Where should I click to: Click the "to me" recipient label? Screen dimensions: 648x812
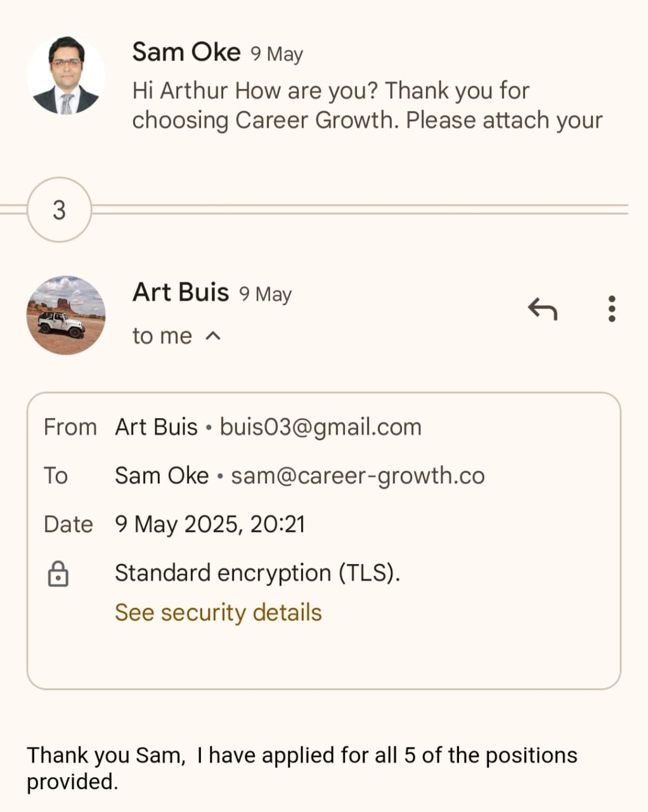click(x=162, y=336)
